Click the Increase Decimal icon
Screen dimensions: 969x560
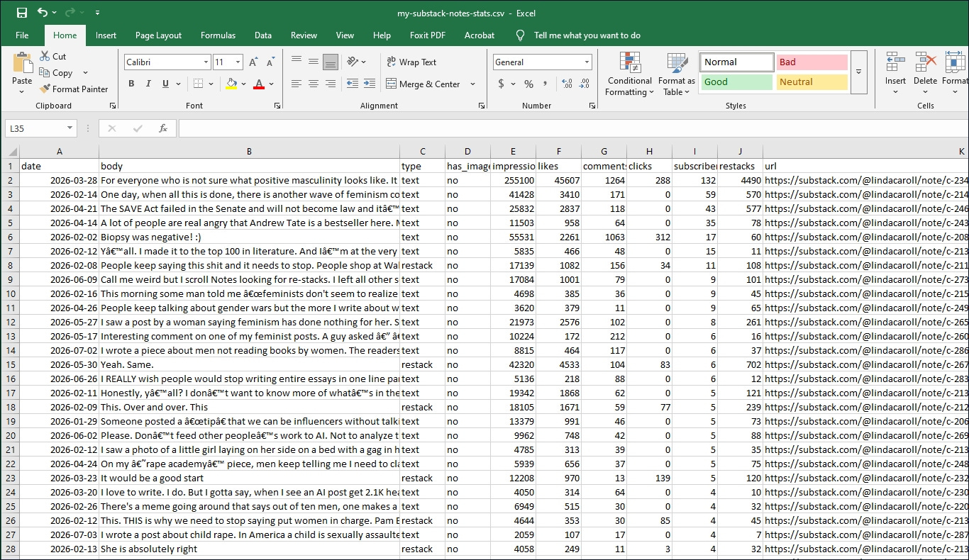click(566, 84)
